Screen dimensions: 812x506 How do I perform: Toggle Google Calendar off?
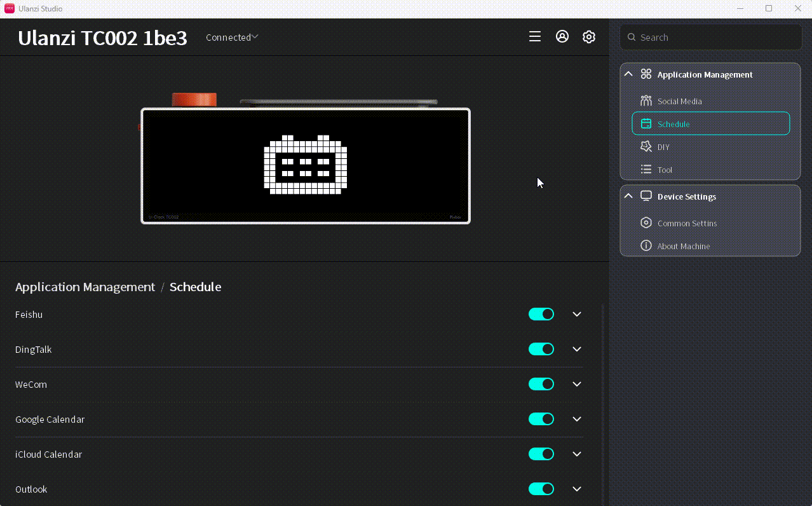(x=541, y=419)
